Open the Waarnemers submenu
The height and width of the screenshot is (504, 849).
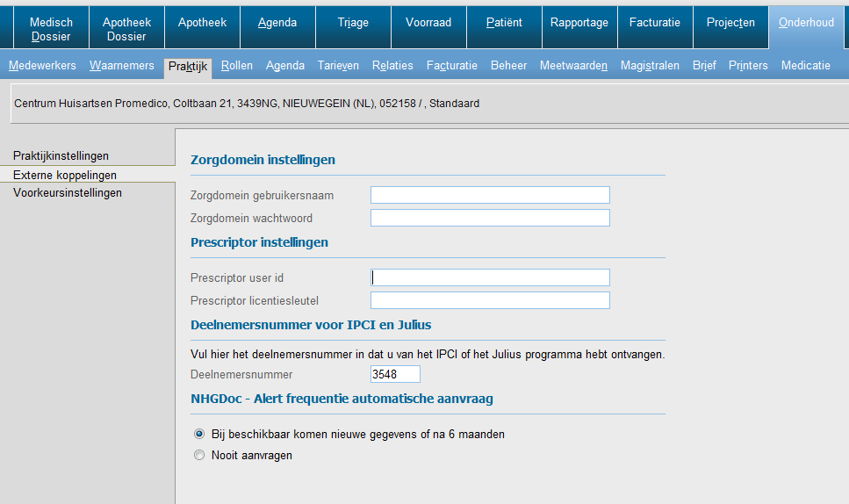point(122,66)
